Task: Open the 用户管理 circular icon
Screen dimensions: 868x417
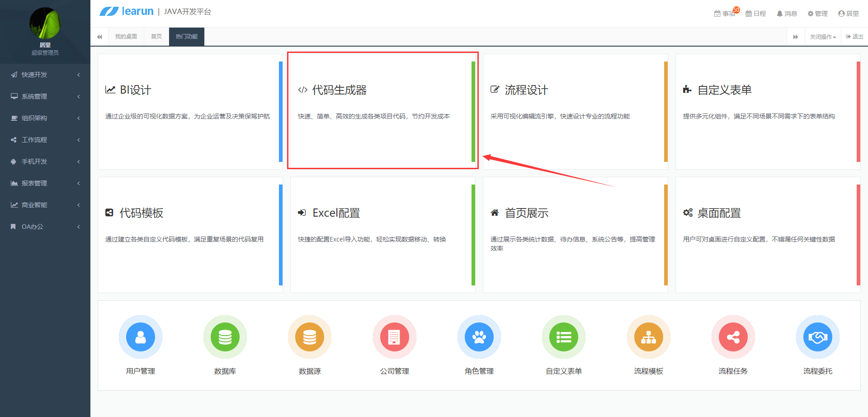Action: pos(140,337)
